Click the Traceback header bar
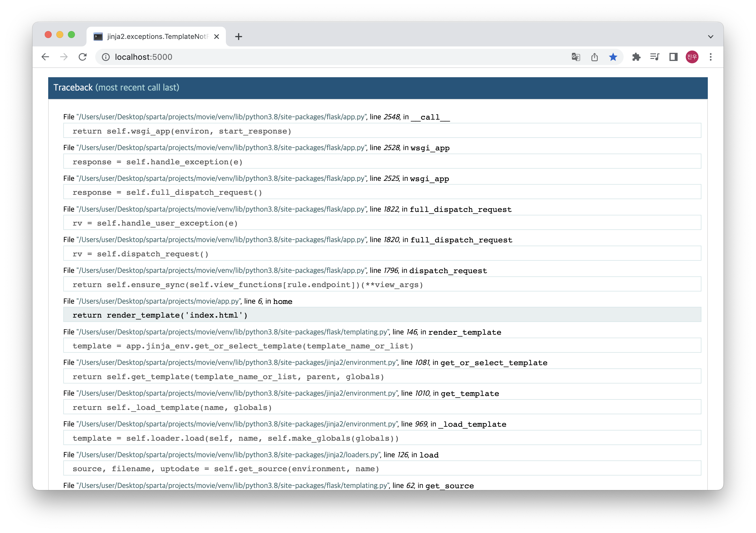 click(x=378, y=88)
